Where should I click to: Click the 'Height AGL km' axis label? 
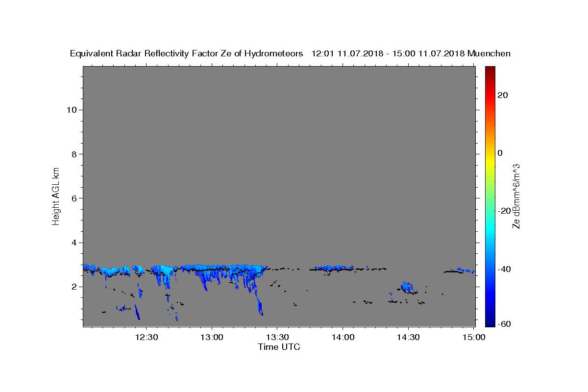pos(56,196)
